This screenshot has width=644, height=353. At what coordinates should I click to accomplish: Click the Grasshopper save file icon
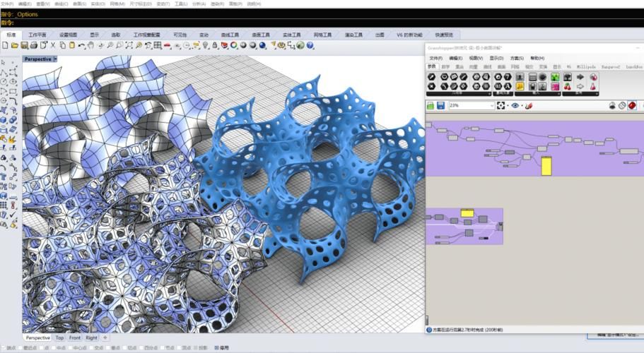tap(441, 105)
